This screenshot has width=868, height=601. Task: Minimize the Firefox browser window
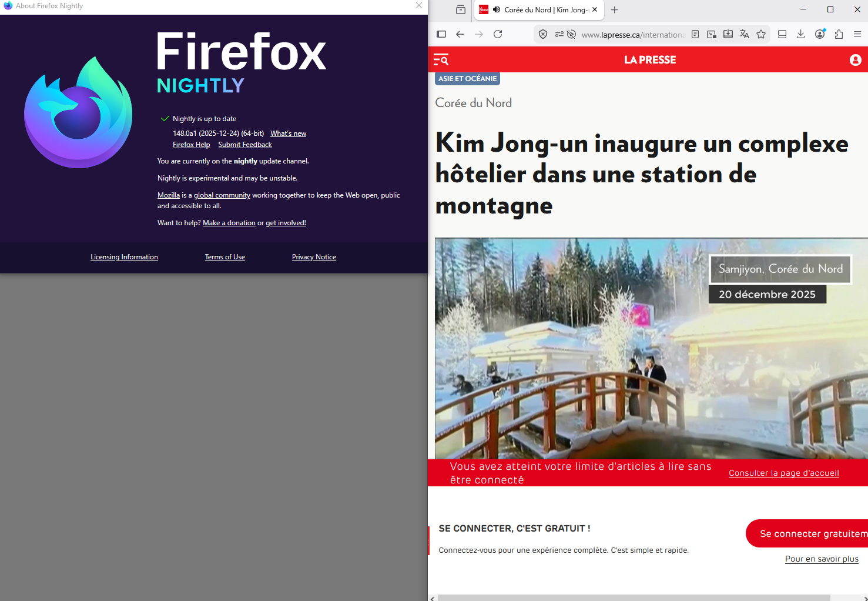pos(803,9)
